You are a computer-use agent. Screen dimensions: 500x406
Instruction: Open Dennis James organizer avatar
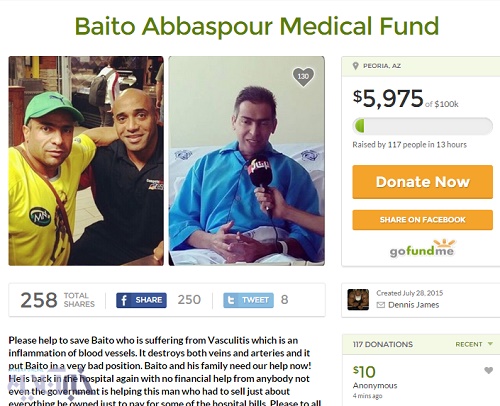pos(358,300)
